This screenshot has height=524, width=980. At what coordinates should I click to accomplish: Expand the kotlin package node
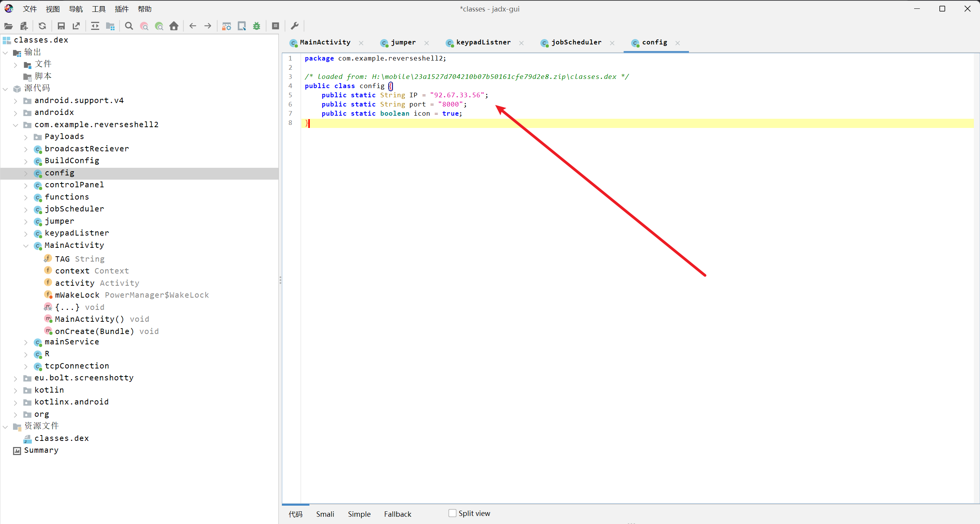(x=15, y=390)
